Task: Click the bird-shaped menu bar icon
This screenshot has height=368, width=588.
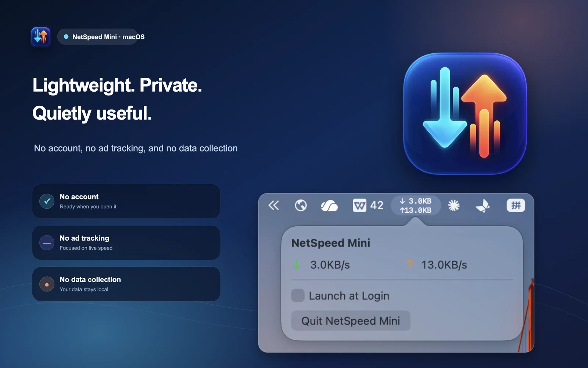Action: (483, 206)
